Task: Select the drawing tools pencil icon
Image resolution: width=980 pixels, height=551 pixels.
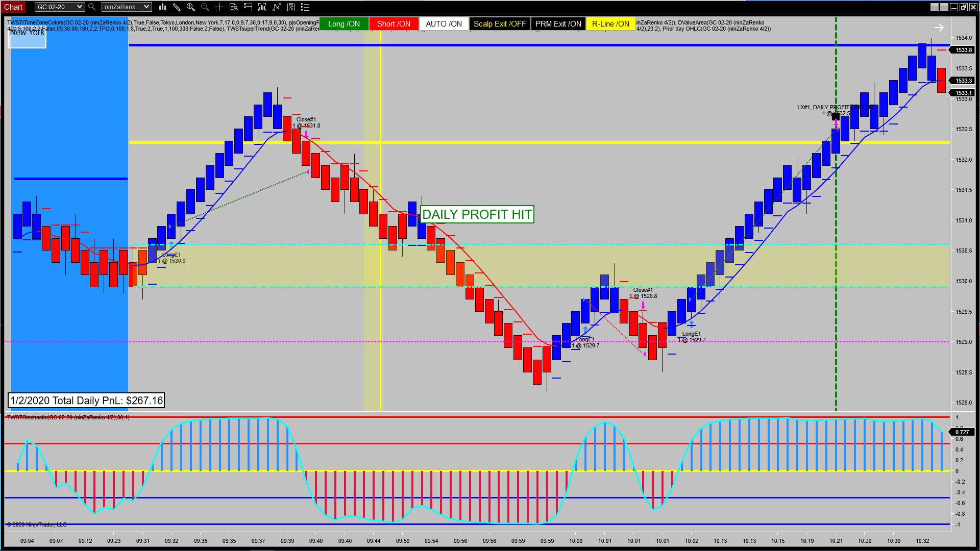Action: coord(177,7)
